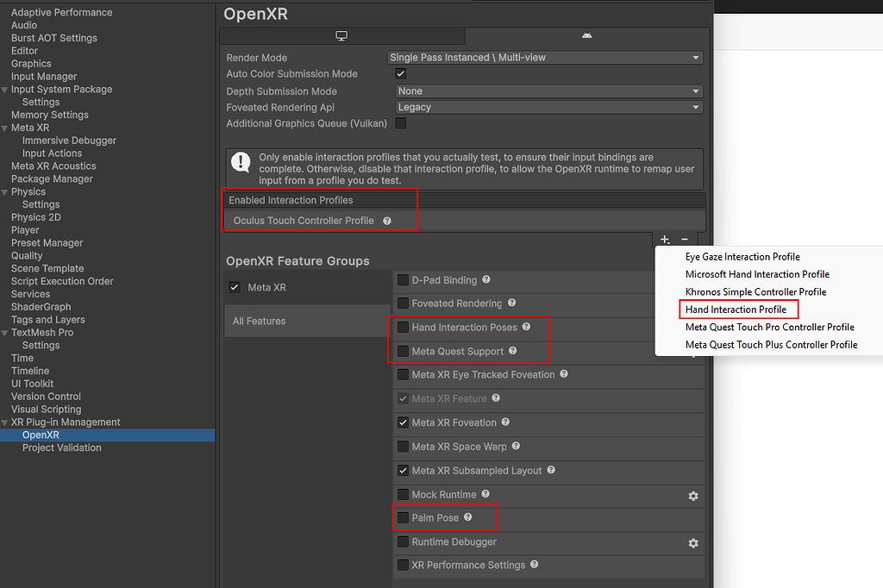The image size is (883, 588).
Task: Open the Render Mode dropdown
Action: coord(545,58)
